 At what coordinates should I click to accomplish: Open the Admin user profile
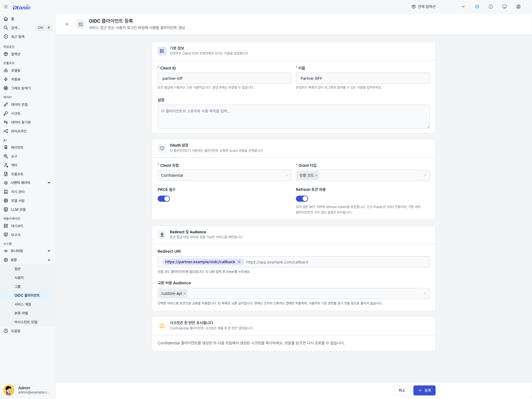point(28,390)
